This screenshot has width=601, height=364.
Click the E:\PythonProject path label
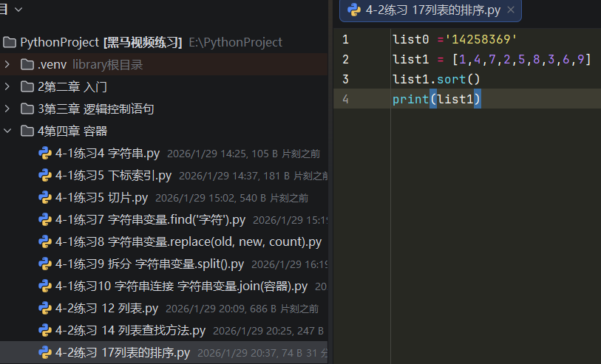pos(235,42)
